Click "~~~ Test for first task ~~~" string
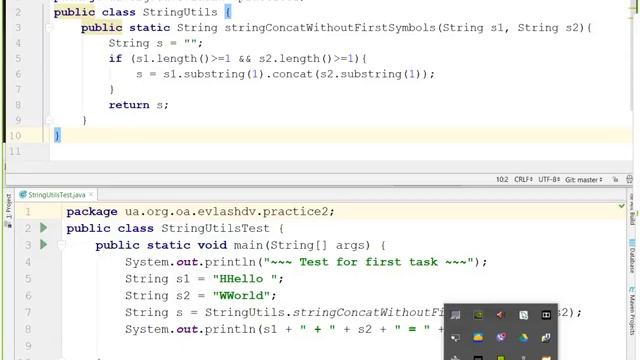 [369, 262]
